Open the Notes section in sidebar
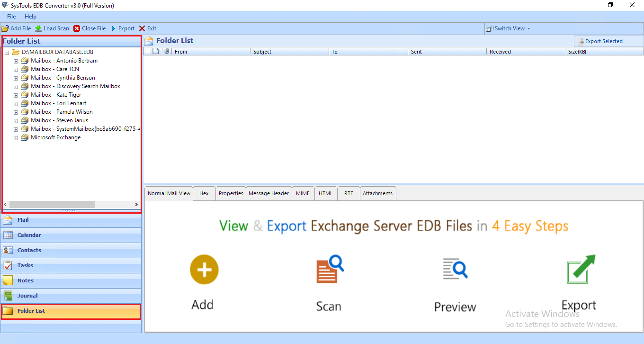The image size is (644, 344). [x=71, y=280]
